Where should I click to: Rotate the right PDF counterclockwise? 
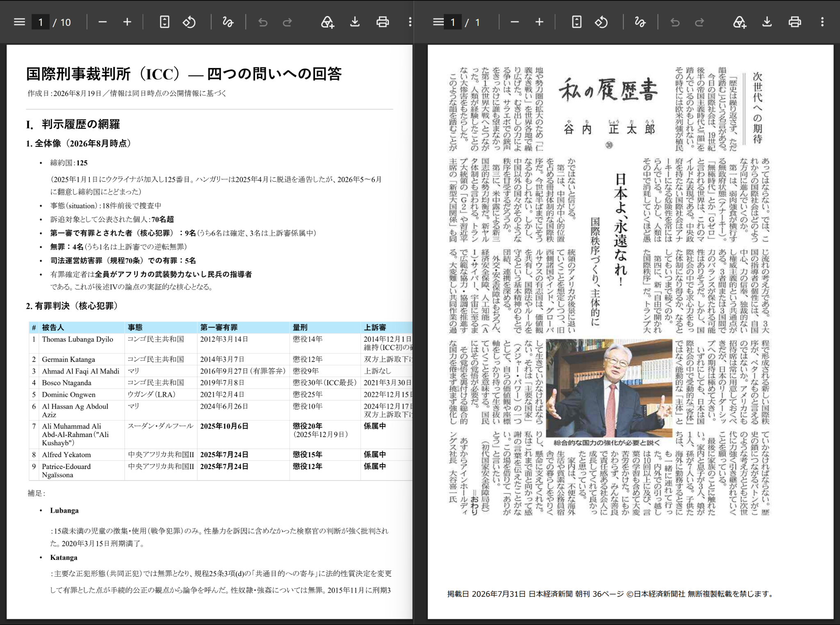point(601,22)
